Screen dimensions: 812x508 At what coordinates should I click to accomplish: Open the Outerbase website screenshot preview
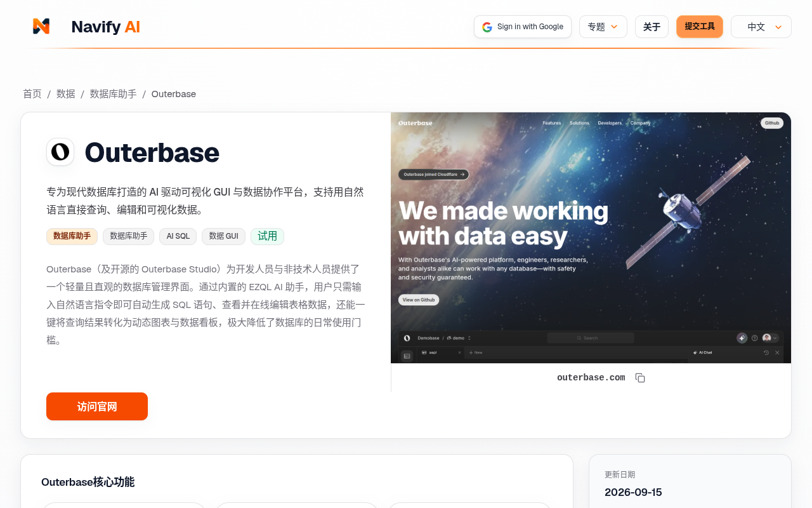pos(591,237)
